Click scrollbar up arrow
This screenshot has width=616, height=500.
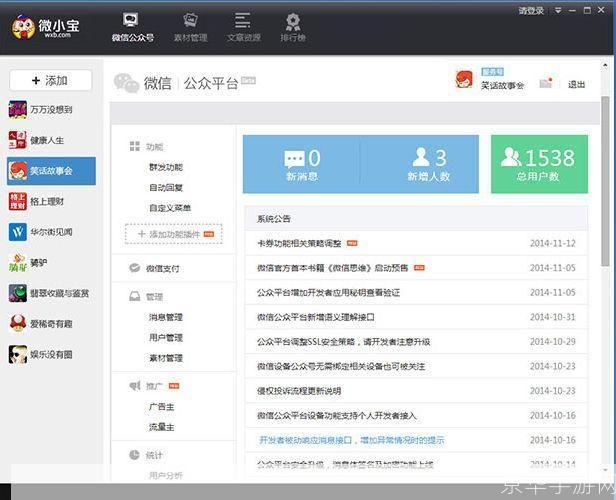pyautogui.click(x=605, y=65)
